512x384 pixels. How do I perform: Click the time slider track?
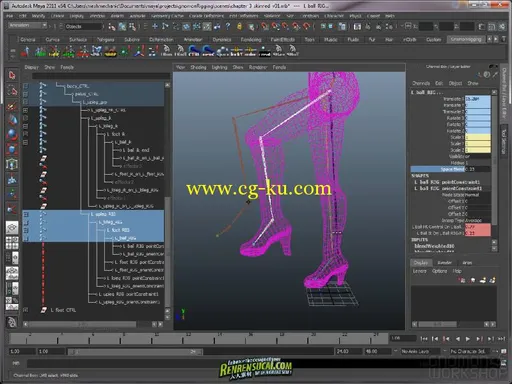[199, 339]
